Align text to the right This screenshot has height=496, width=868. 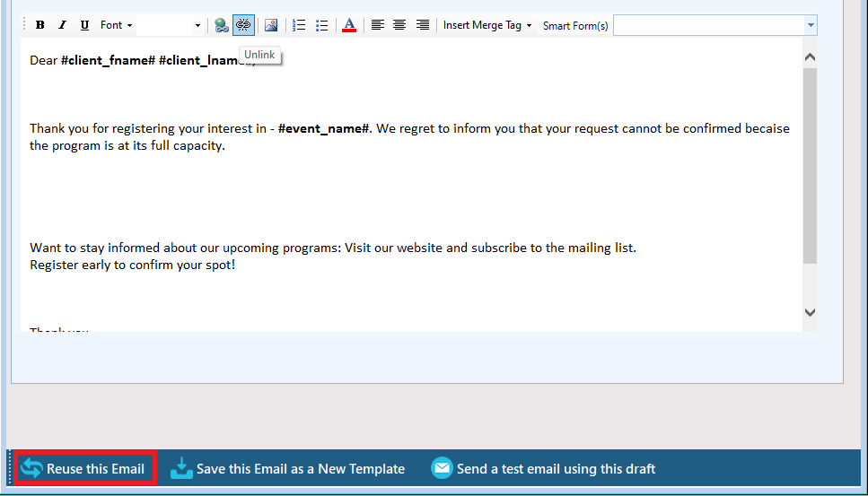(422, 25)
